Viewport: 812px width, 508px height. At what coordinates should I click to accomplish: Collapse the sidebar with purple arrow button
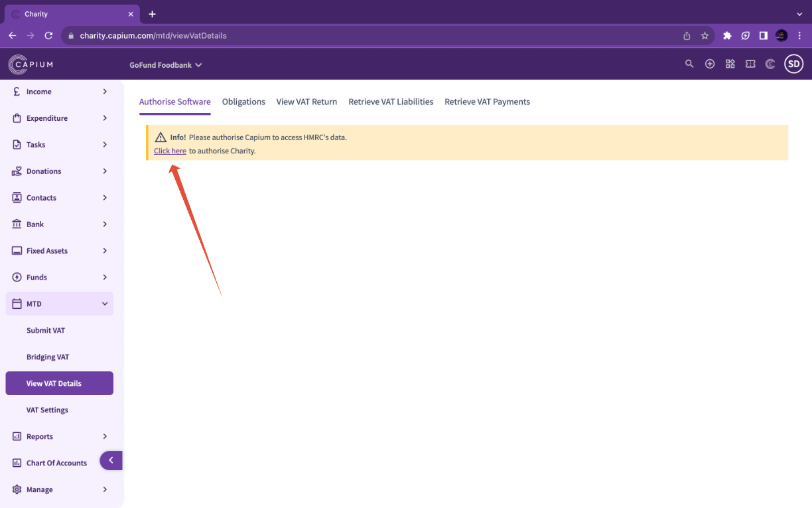[x=111, y=460]
